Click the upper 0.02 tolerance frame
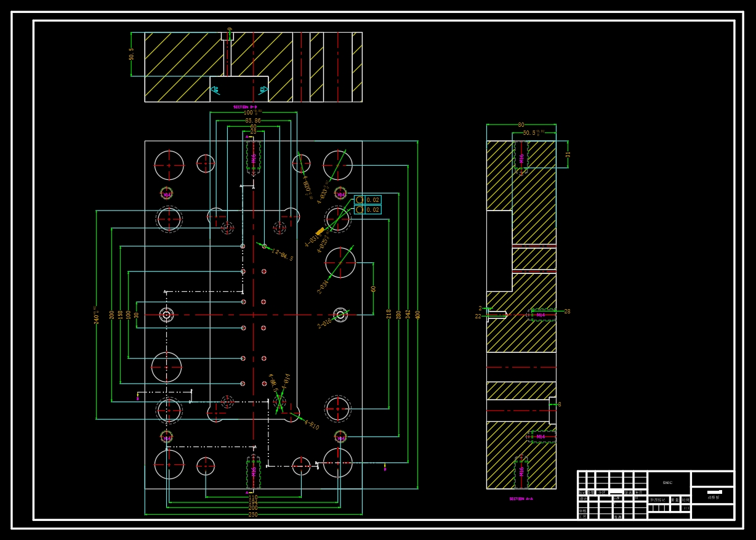Screen dimensions: 756x540 tap(368, 200)
